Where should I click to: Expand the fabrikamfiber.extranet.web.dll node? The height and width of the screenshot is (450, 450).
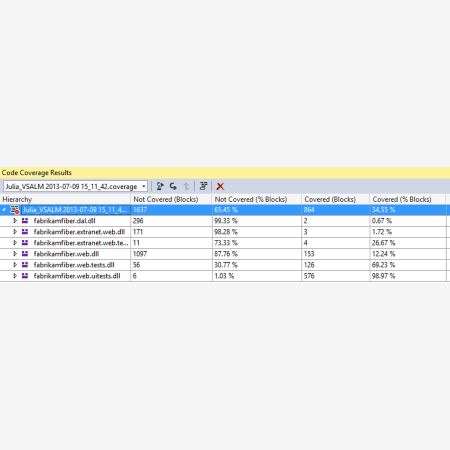(x=15, y=232)
